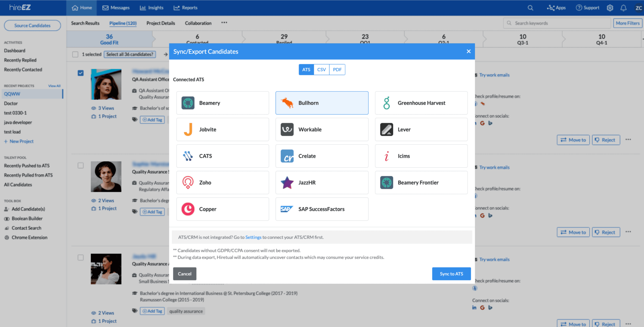Open more options for the first candidate
This screenshot has width=644, height=327.
tap(628, 139)
